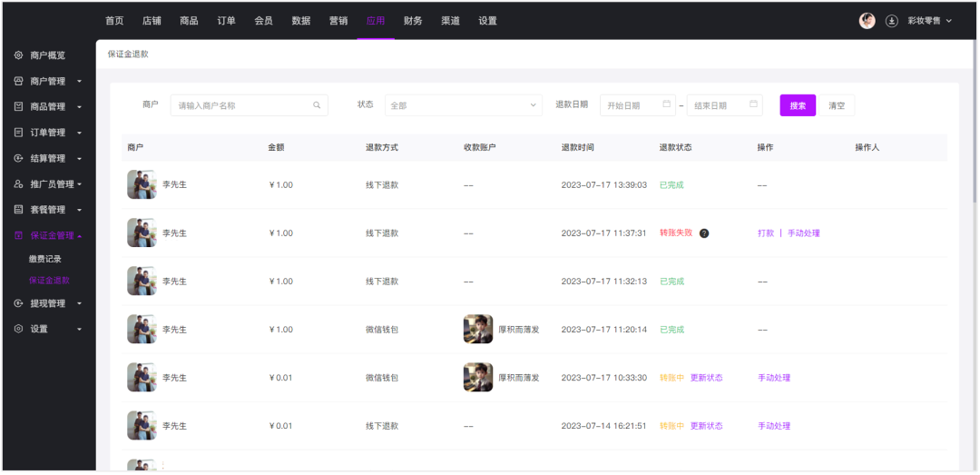The width and height of the screenshot is (980, 475).
Task: Click the search magnifier icon in merchant field
Action: [x=317, y=105]
